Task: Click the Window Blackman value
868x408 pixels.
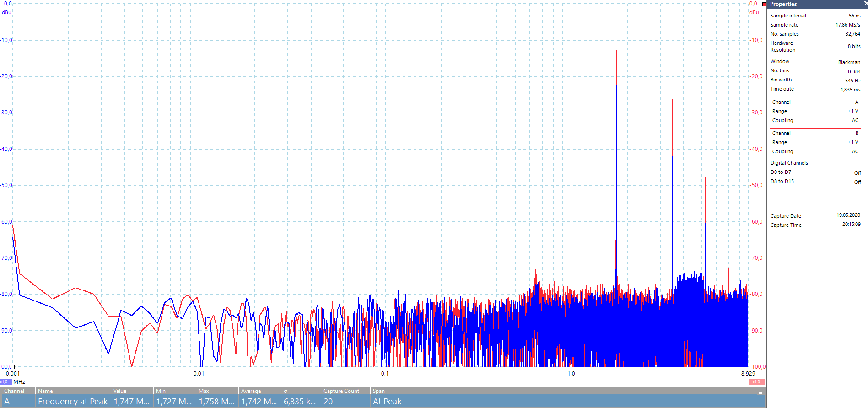Action: [849, 62]
